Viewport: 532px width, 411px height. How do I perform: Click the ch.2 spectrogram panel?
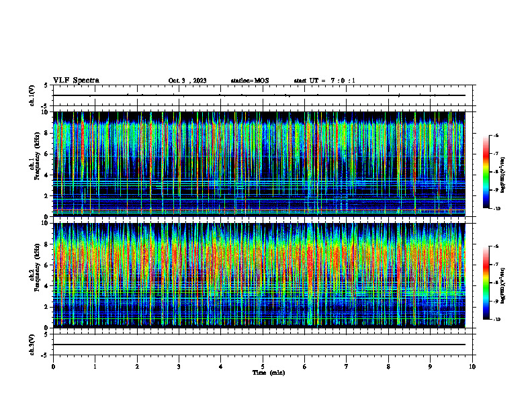click(x=259, y=275)
